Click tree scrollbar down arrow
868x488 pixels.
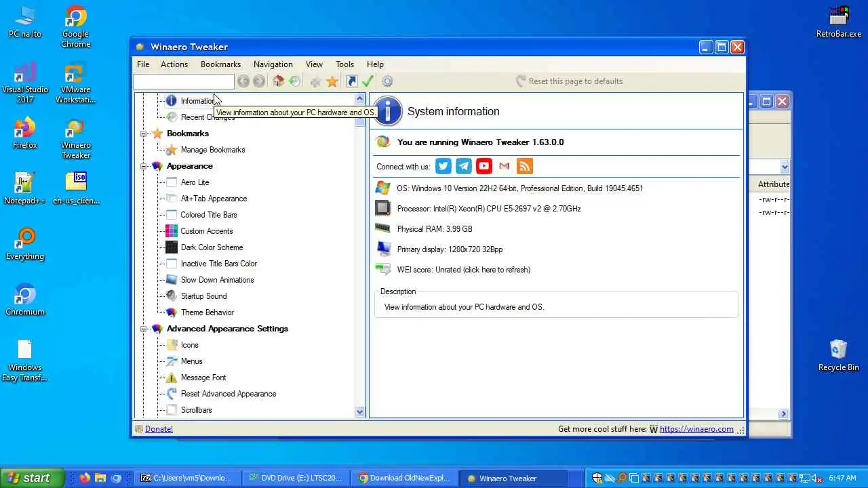[x=360, y=411]
